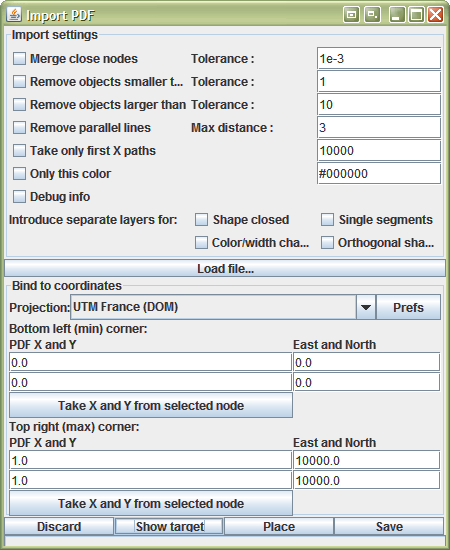Click top right PDF Y field 1.0

(x=150, y=480)
